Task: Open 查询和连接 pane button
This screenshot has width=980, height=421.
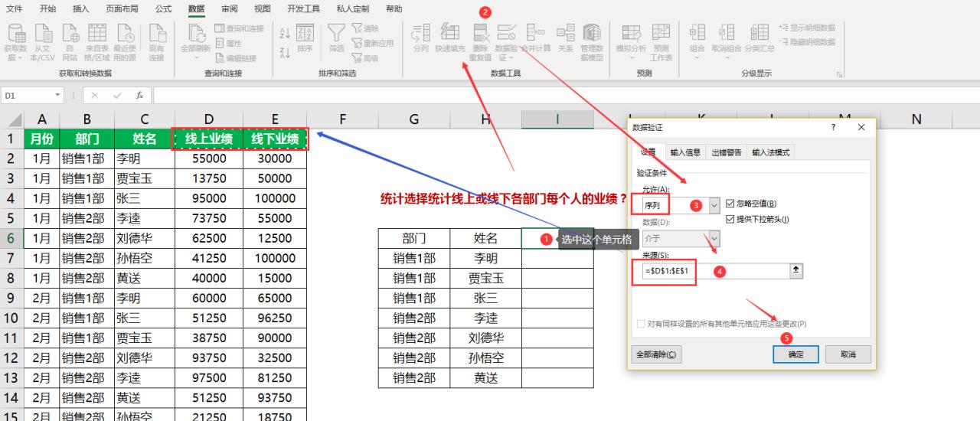Action: (239, 28)
